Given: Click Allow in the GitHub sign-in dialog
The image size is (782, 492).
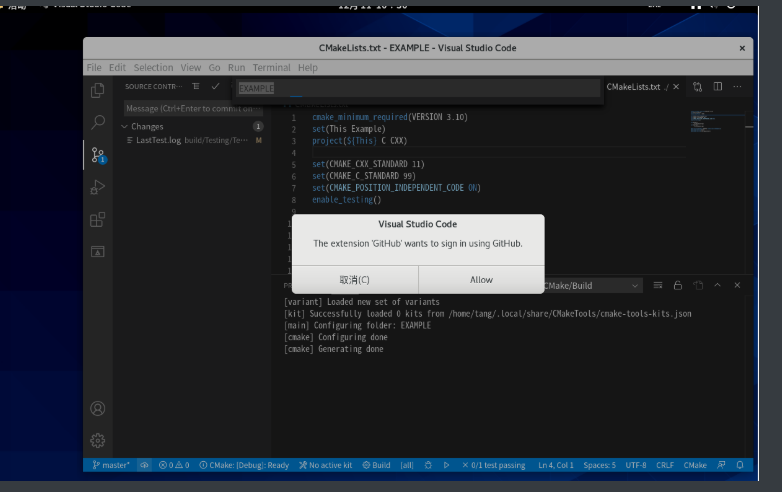Looking at the screenshot, I should [481, 280].
